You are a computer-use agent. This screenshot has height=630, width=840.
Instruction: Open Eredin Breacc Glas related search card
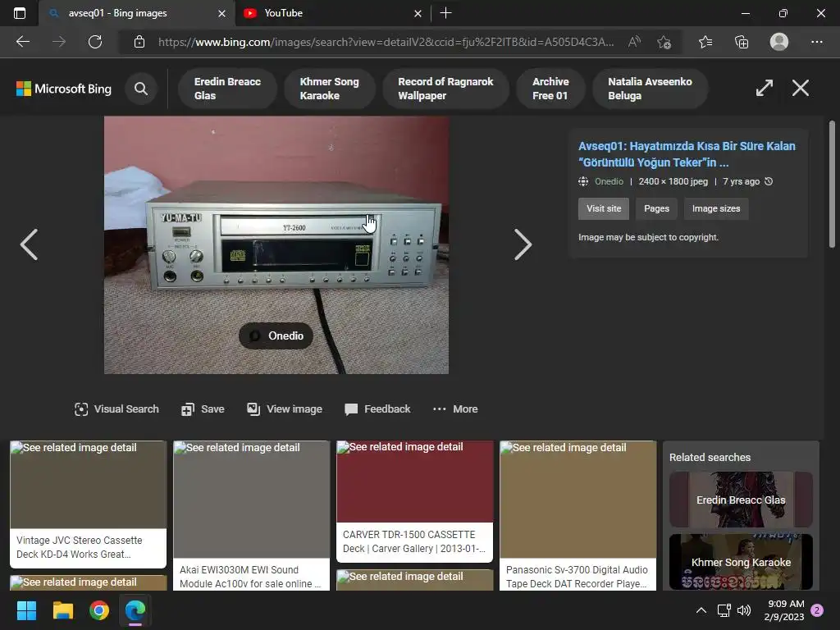[x=741, y=500]
